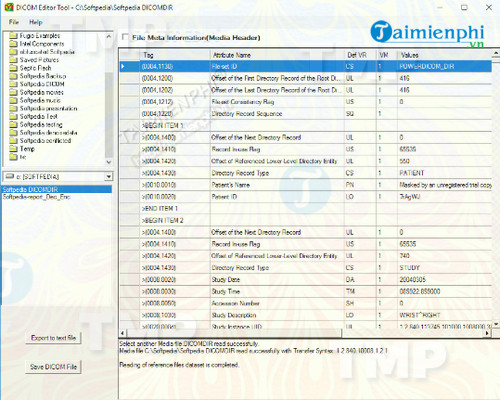Screen dimensions: 500x400
Task: Click the DICOM Editor Tool title bar app icon
Action: pyautogui.click(x=9, y=7)
